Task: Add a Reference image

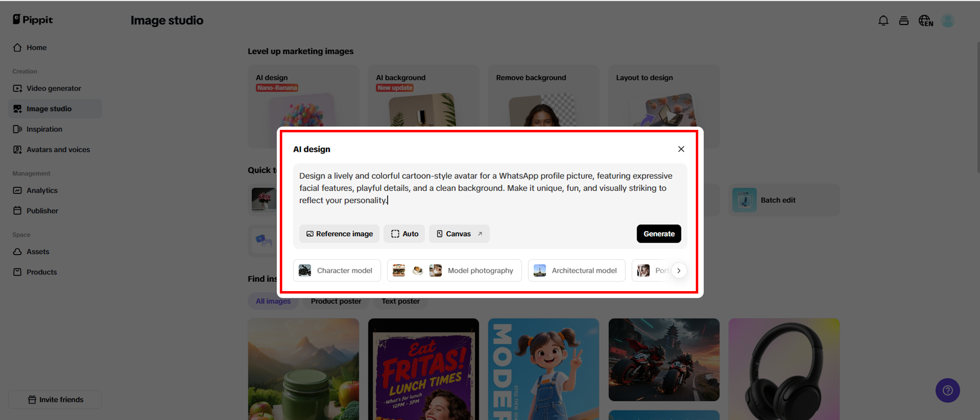Action: tap(339, 234)
